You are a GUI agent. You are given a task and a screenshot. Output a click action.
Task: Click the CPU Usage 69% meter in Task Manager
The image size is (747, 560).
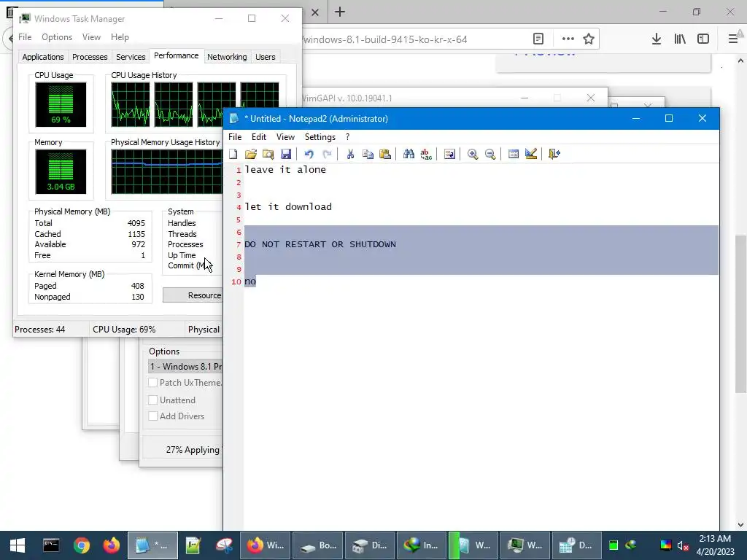61,104
